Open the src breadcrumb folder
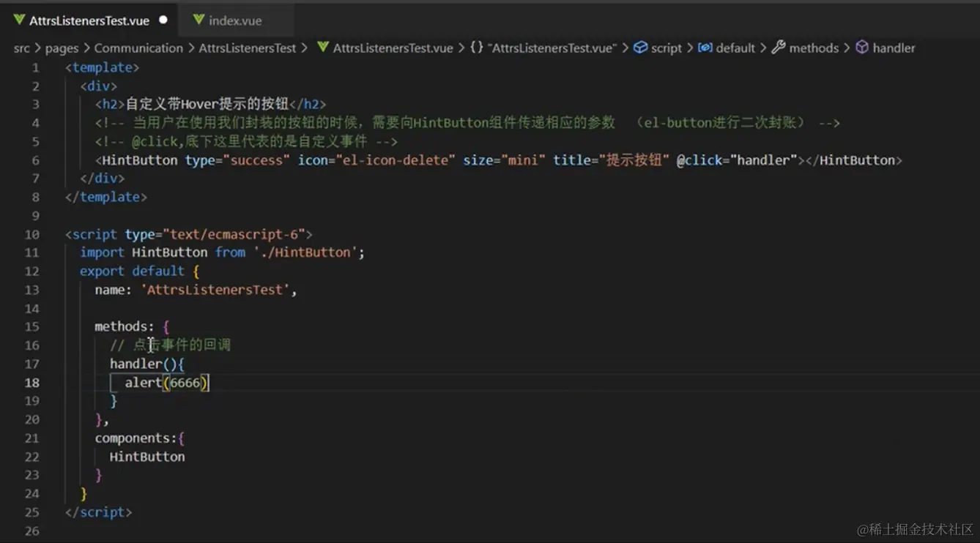This screenshot has width=980, height=543. pyautogui.click(x=22, y=48)
